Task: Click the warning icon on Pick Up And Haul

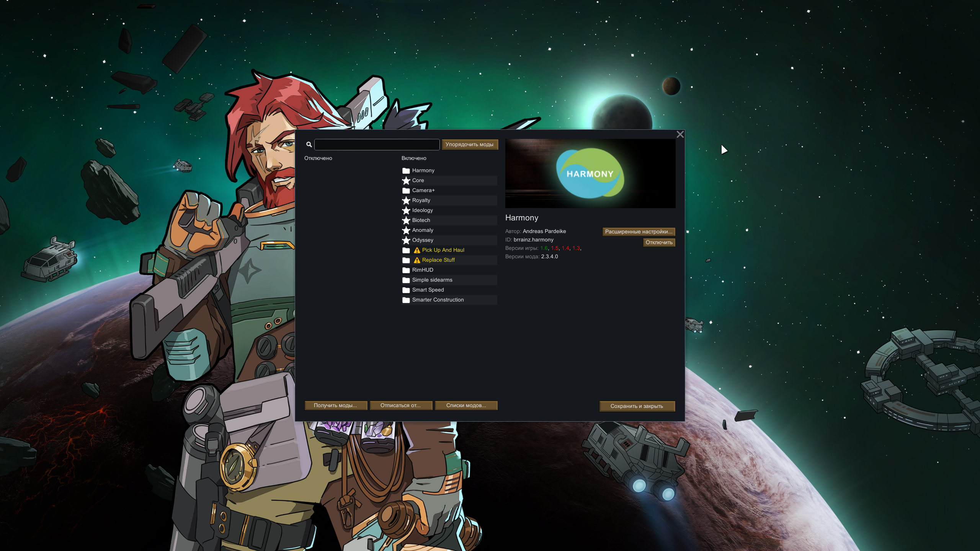Action: (417, 250)
